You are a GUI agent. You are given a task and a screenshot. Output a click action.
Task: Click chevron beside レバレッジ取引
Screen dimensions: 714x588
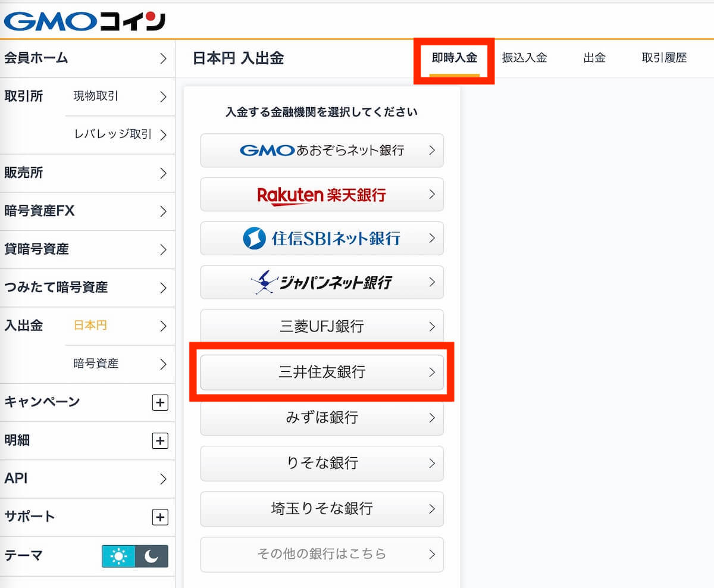coord(163,135)
